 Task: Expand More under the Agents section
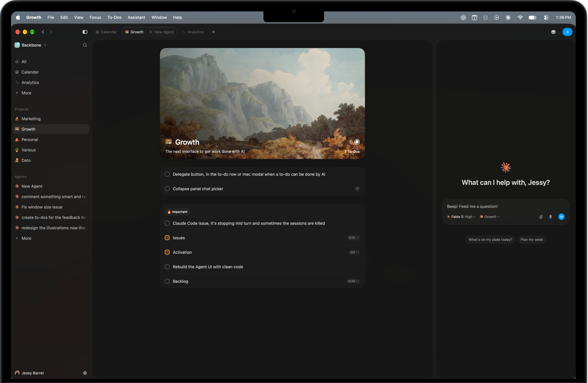pos(26,238)
